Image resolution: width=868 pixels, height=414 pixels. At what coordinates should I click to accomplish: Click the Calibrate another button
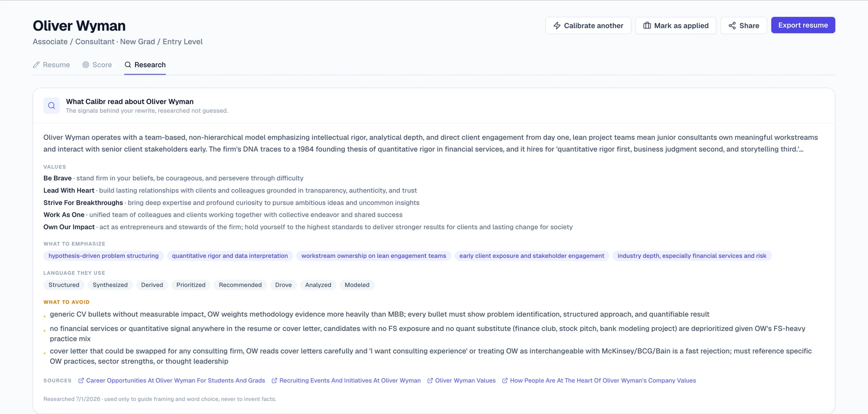[x=588, y=26]
